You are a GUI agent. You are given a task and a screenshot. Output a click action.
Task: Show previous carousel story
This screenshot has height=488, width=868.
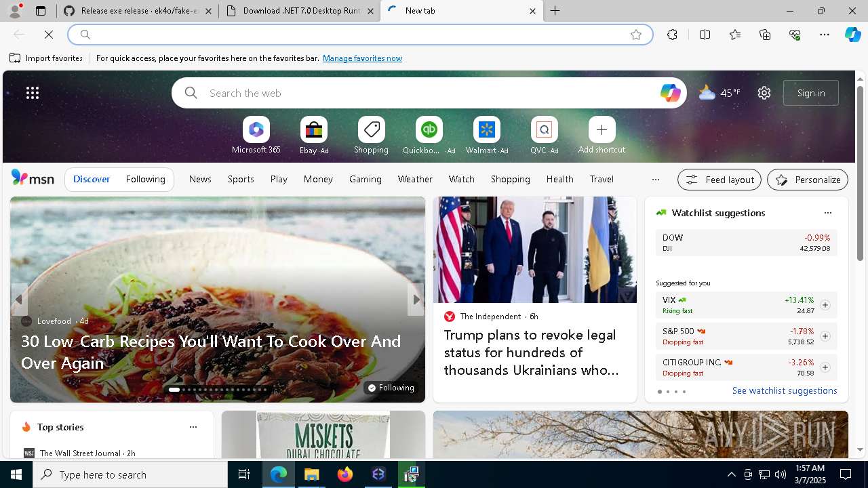coord(19,300)
